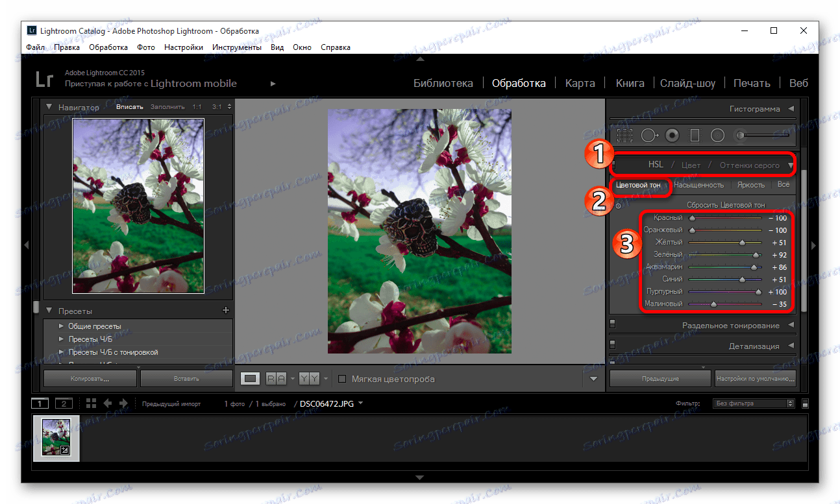Viewport: 840px width, 504px height.
Task: Open toolbar content dropdown triangle
Action: pos(593,379)
